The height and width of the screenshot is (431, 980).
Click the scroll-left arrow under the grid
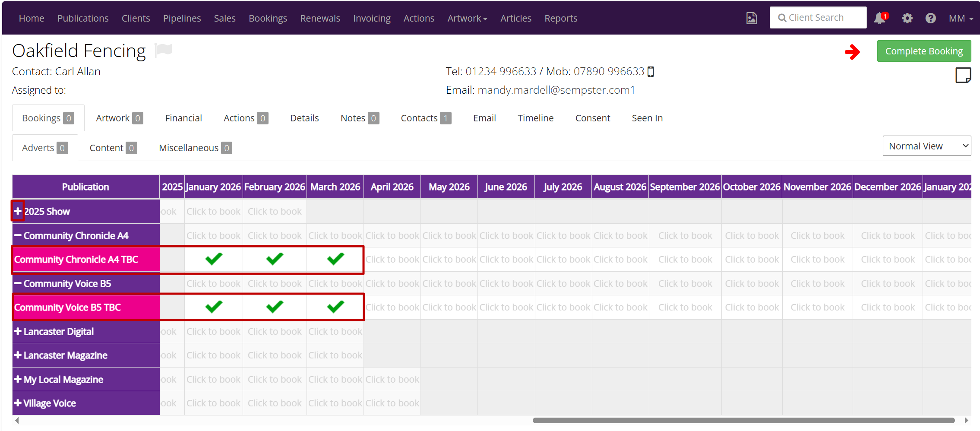[x=17, y=420]
